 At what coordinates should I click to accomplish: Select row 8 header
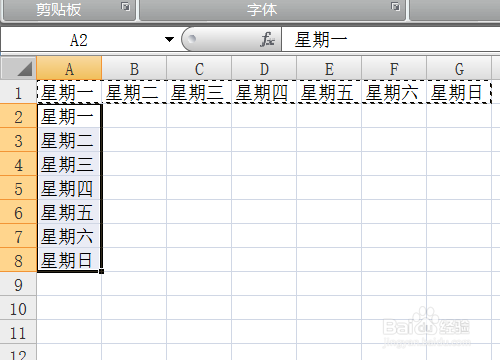[18, 260]
